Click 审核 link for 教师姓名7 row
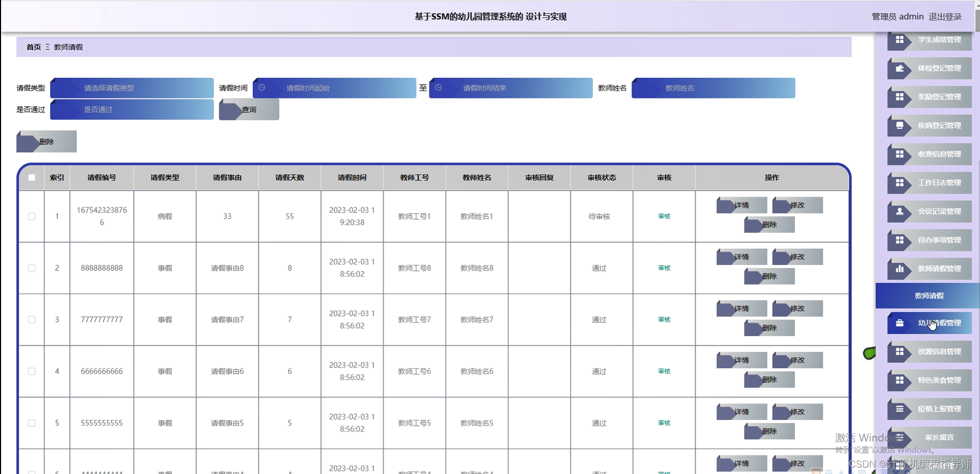The width and height of the screenshot is (980, 474). coord(664,320)
